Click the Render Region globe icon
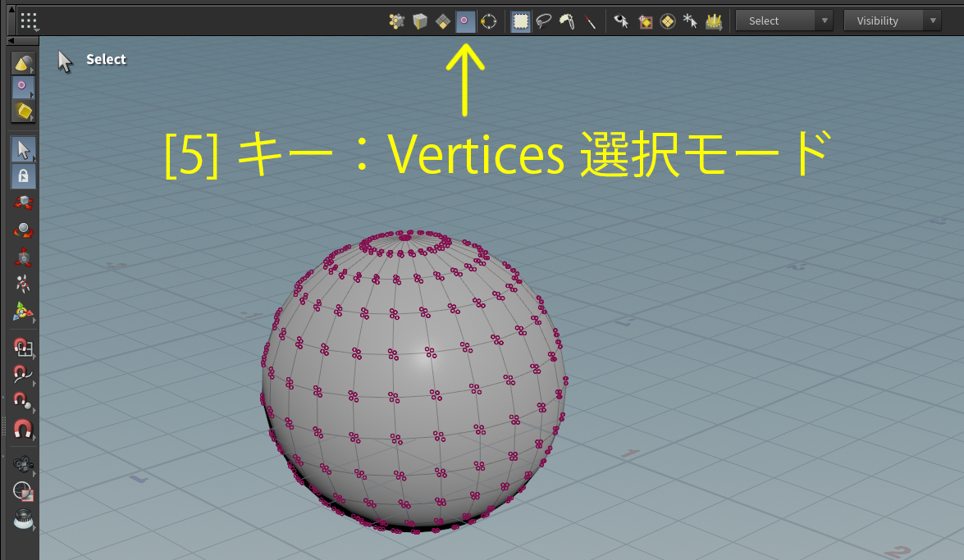 (23, 491)
